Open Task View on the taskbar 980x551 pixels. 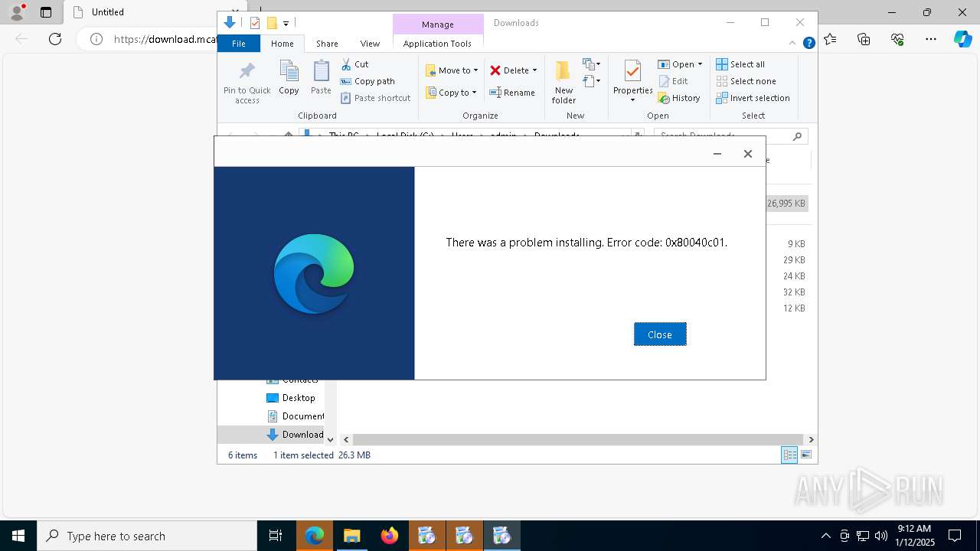[x=276, y=536]
